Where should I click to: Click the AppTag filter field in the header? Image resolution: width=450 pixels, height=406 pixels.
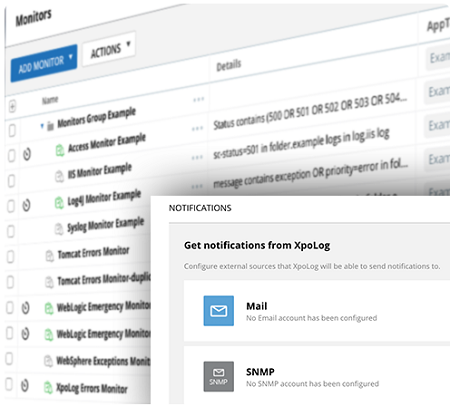point(438,57)
